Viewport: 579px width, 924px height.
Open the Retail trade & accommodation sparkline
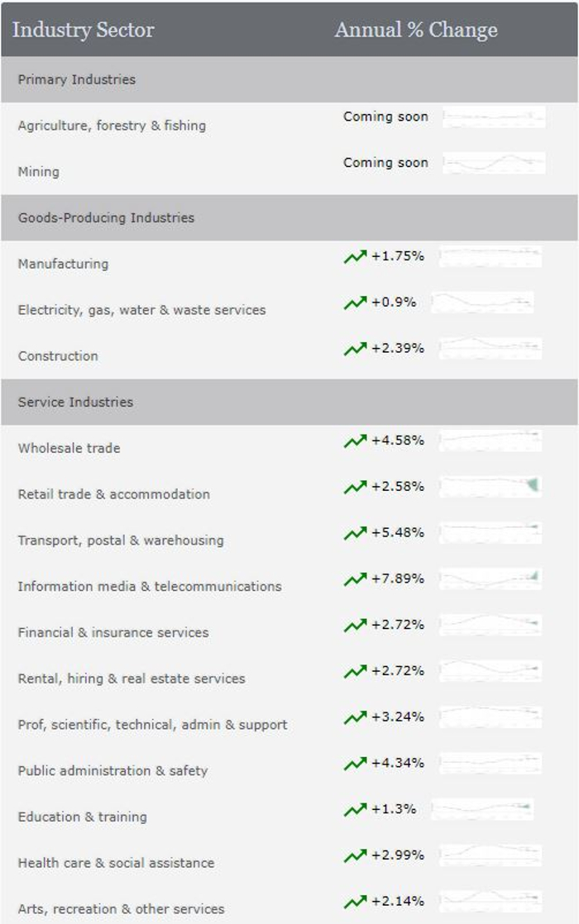click(x=490, y=487)
